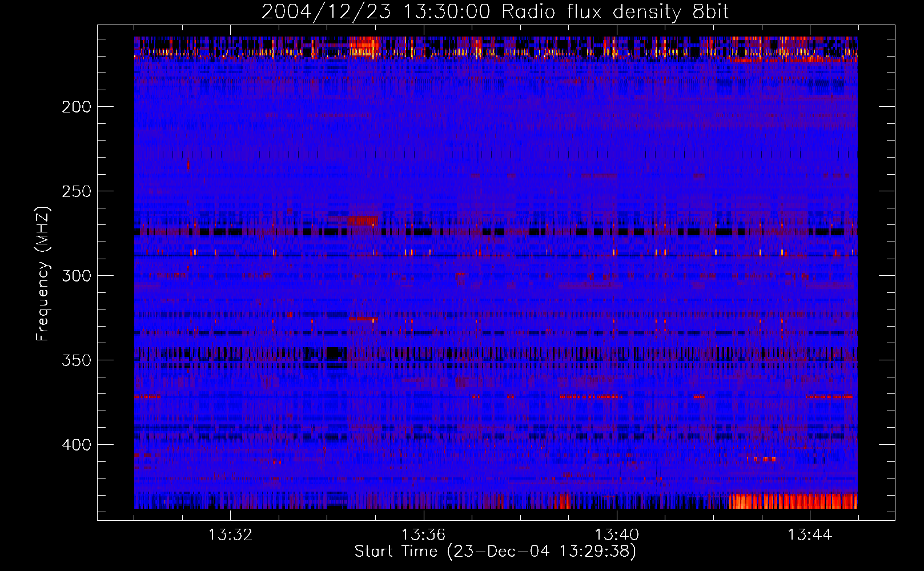Click the red dashed line near 372 MHz around 13:39
This screenshot has width=924, height=571.
(590, 396)
